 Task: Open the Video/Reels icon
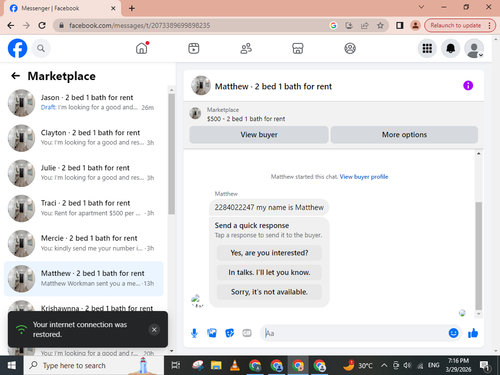point(194,48)
